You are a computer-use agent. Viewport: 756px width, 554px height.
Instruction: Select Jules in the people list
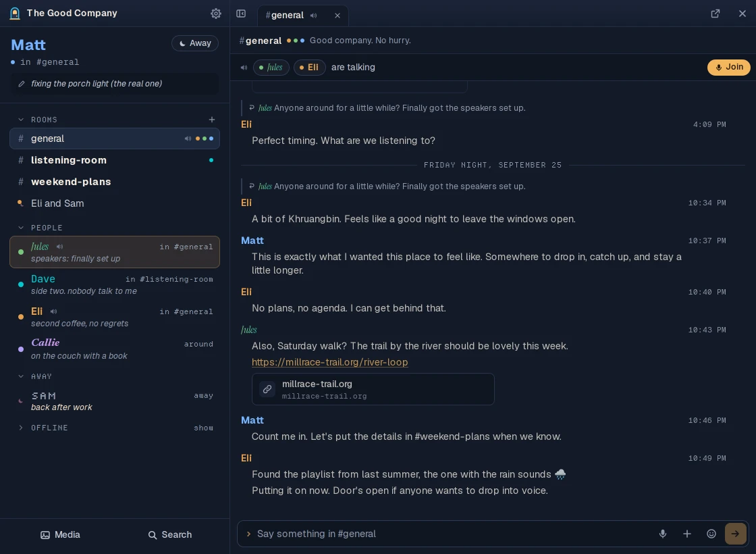(x=115, y=252)
